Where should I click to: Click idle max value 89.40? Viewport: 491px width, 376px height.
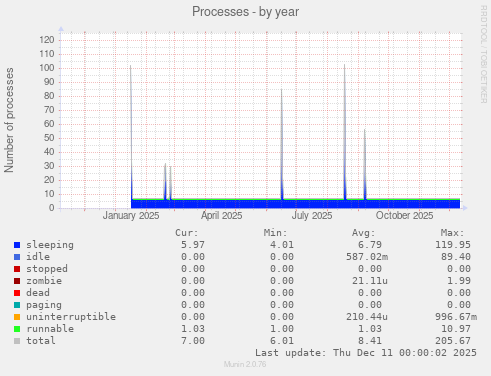tap(456, 257)
